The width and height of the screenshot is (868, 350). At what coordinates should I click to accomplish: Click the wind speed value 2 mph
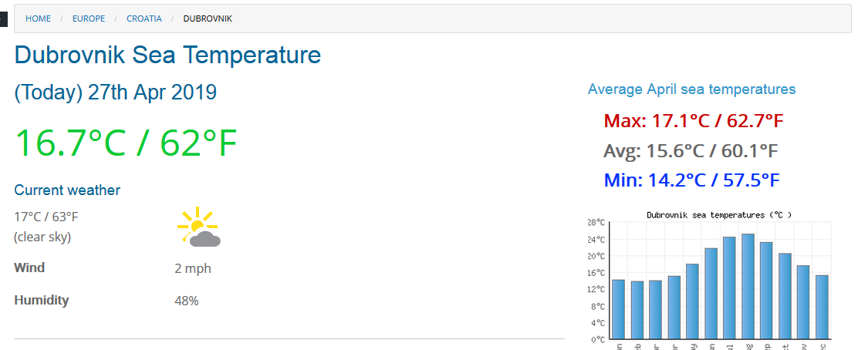[193, 268]
